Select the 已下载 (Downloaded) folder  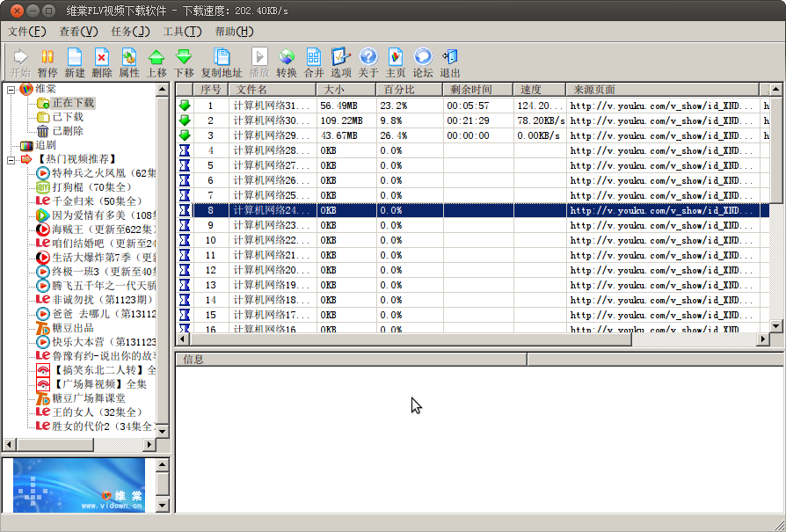point(68,117)
